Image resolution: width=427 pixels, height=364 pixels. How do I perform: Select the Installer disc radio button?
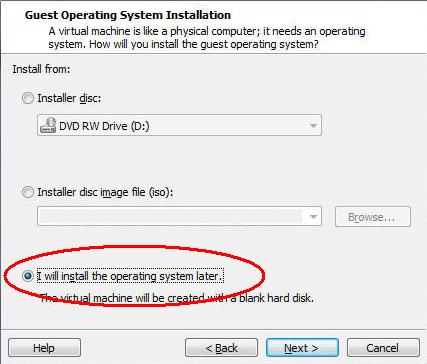pyautogui.click(x=28, y=98)
